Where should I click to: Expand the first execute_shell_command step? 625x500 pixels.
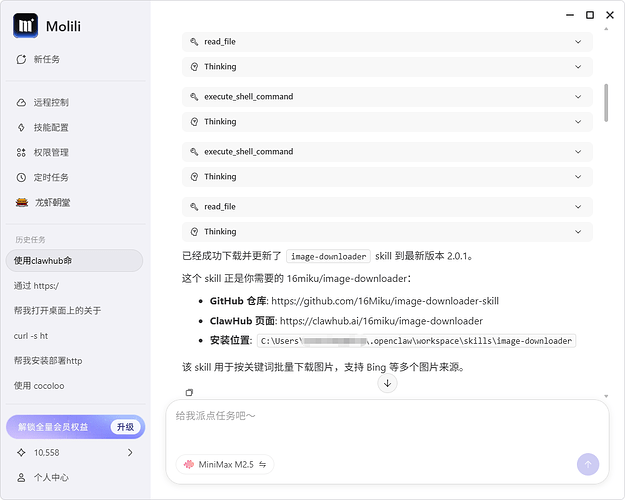[387, 97]
